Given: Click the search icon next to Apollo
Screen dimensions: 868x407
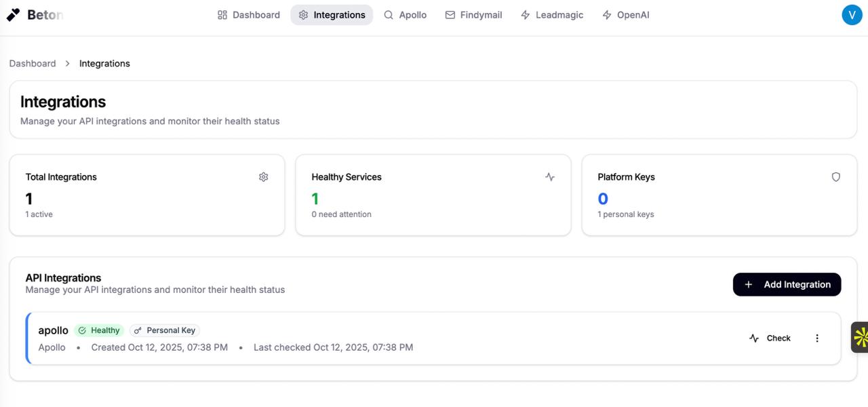Looking at the screenshot, I should (387, 14).
